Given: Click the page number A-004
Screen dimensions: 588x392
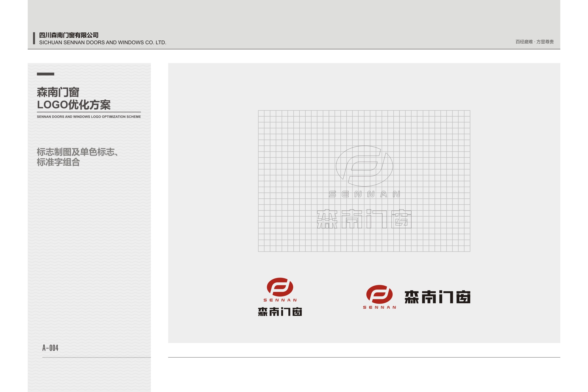Looking at the screenshot, I should [x=50, y=348].
